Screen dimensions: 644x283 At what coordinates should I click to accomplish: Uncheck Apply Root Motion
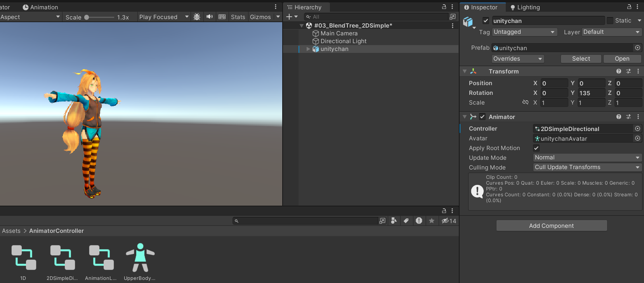click(x=536, y=148)
